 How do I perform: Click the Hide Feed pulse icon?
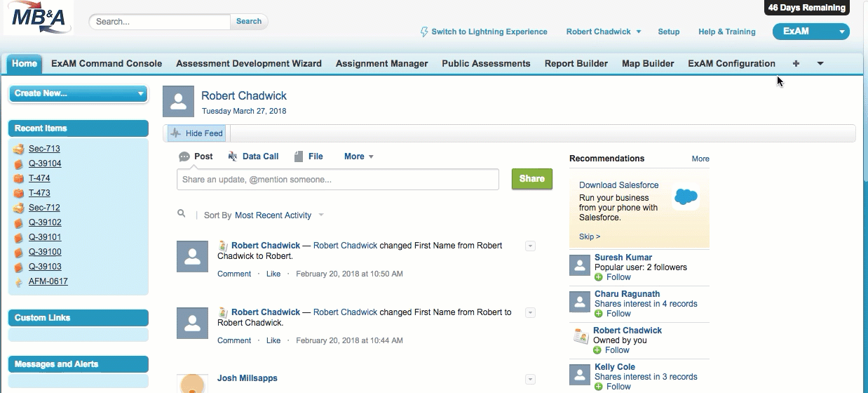tap(175, 133)
